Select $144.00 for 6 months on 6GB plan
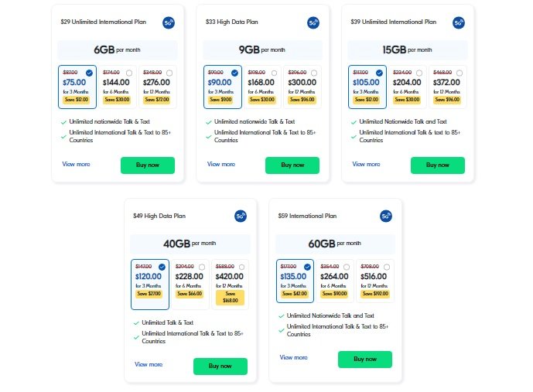Screen dimensions: 533x392 pyautogui.click(x=118, y=87)
